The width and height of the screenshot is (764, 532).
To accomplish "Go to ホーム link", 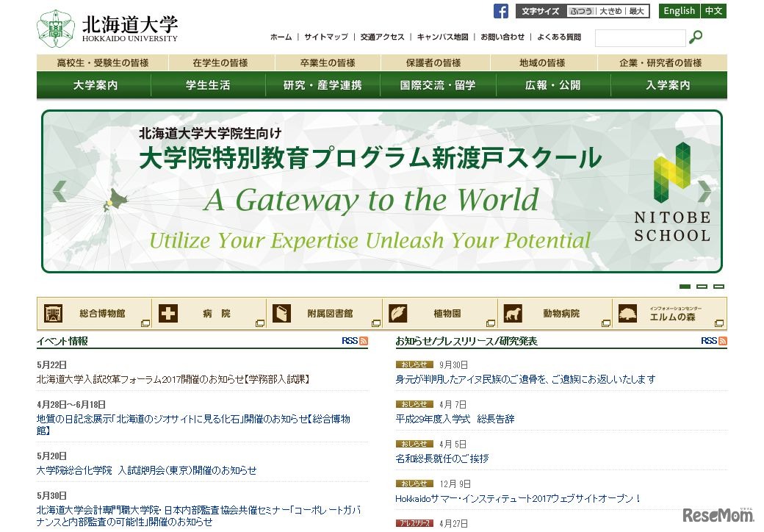I will [x=281, y=37].
